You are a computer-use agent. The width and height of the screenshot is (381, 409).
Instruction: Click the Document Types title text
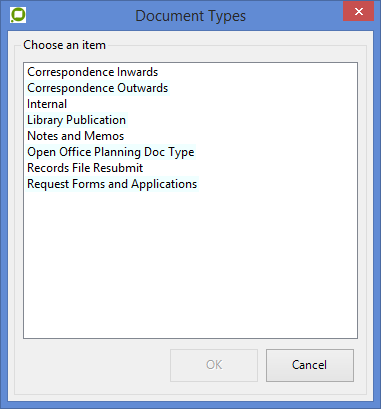191,16
